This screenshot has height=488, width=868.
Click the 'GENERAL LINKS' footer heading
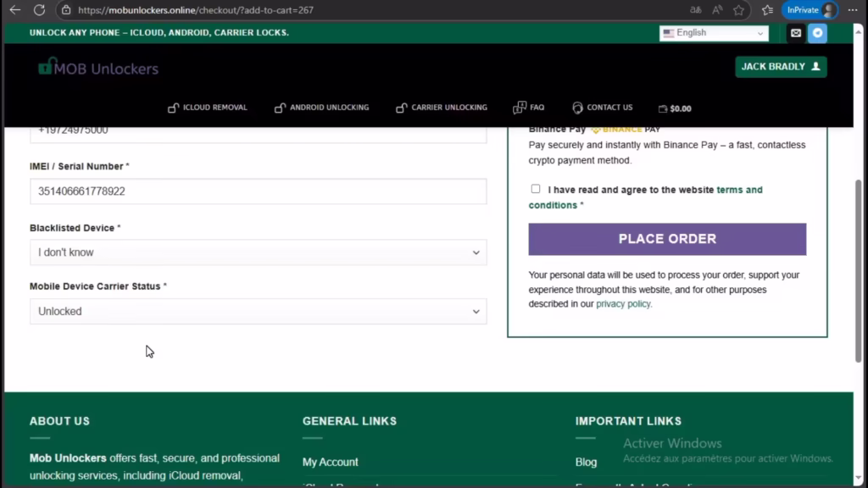pyautogui.click(x=350, y=421)
